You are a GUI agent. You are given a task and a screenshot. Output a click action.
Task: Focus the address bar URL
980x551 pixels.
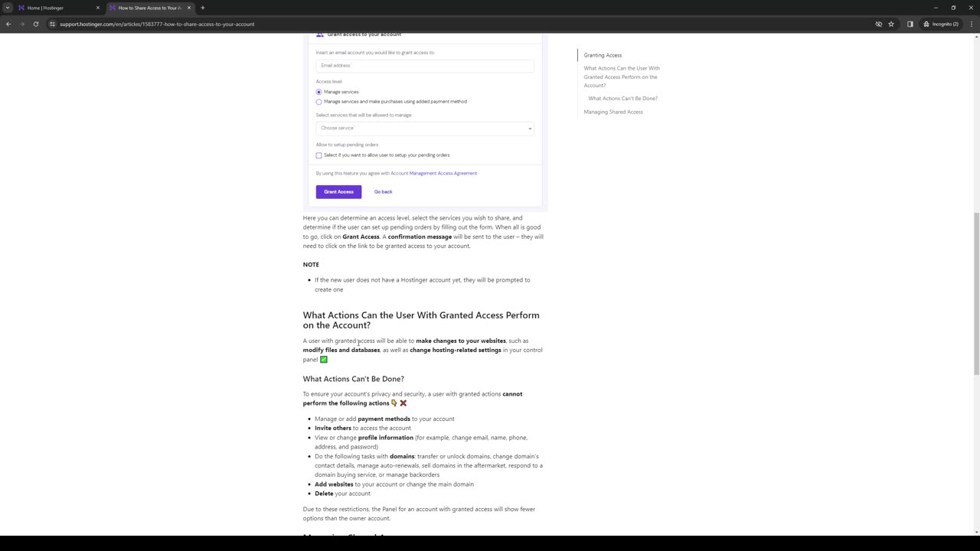coord(157,24)
